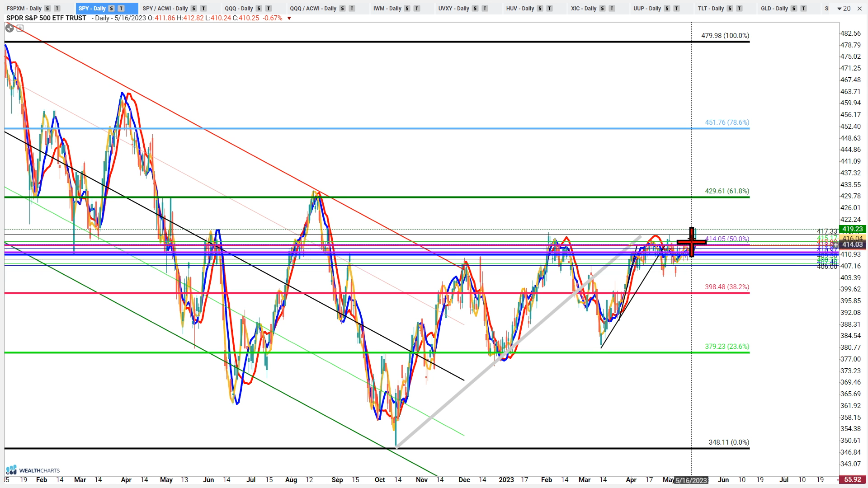868x488 pixels.
Task: Click the T button on UVXY - Daily tab
Action: point(485,9)
